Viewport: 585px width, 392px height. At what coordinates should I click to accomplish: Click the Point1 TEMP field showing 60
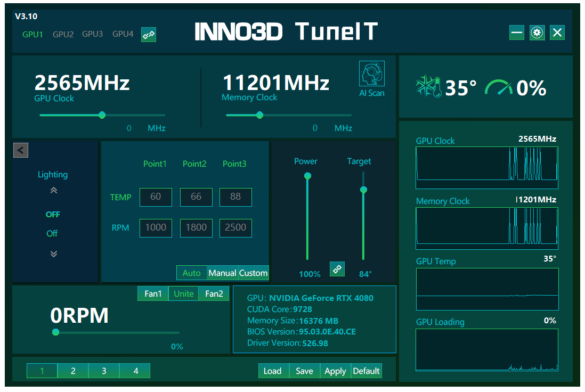[x=156, y=197]
